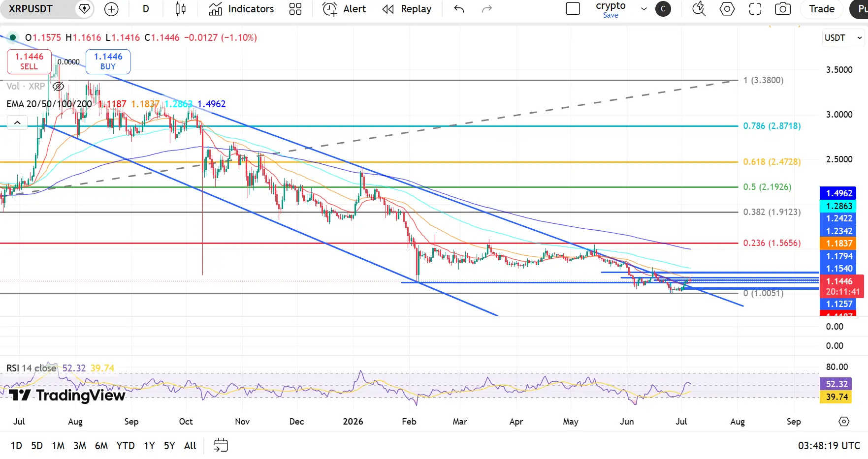
Task: Toggle visibility of Vol XRP indicator
Action: [x=58, y=87]
